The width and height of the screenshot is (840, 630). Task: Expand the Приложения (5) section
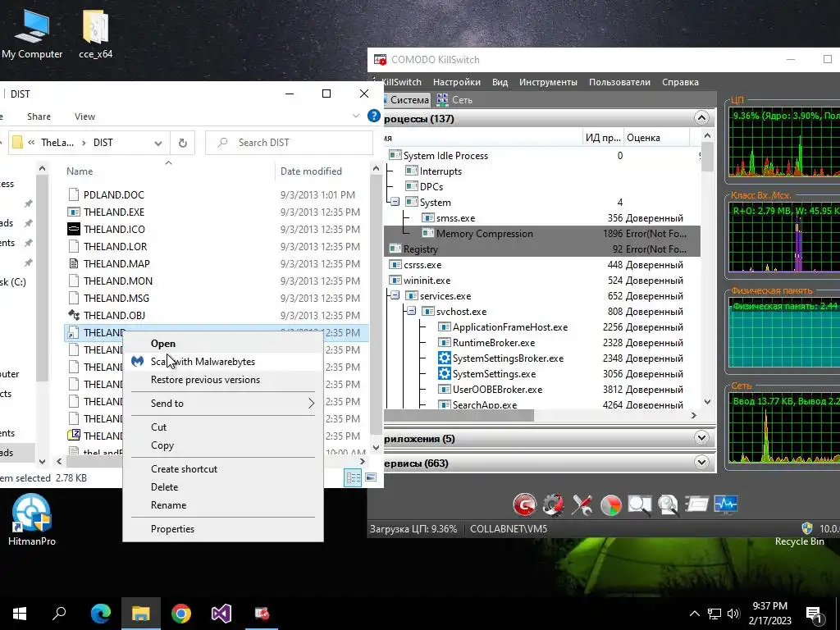coord(701,438)
